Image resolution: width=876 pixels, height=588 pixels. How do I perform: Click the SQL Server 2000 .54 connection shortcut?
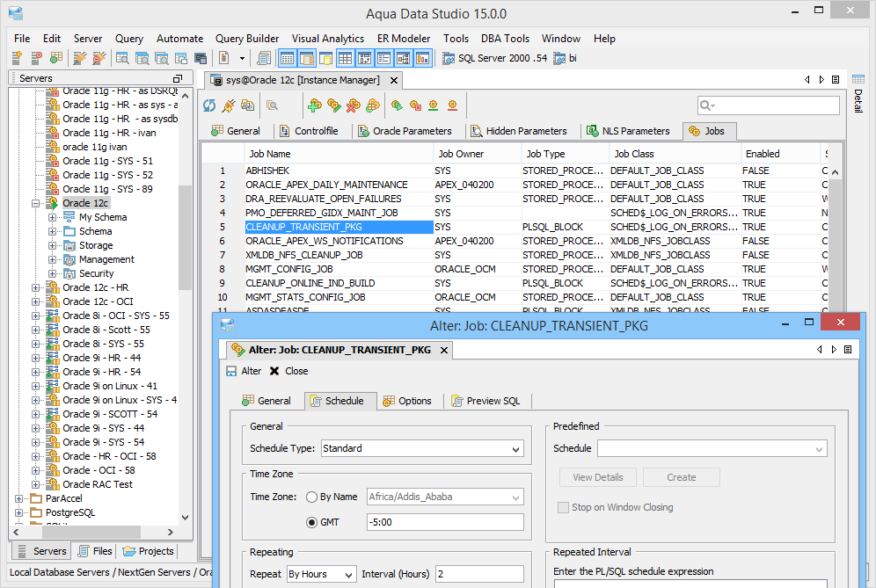pyautogui.click(x=495, y=58)
